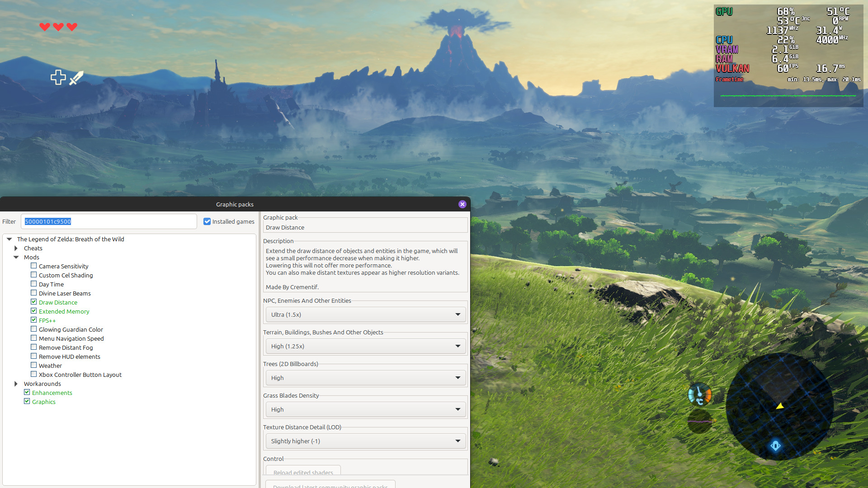Click the Filter text input field
This screenshot has height=488, width=868.
(108, 221)
